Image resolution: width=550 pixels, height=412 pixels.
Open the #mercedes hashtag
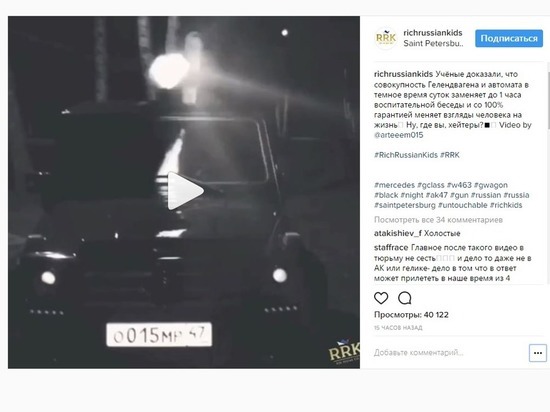[x=394, y=185]
